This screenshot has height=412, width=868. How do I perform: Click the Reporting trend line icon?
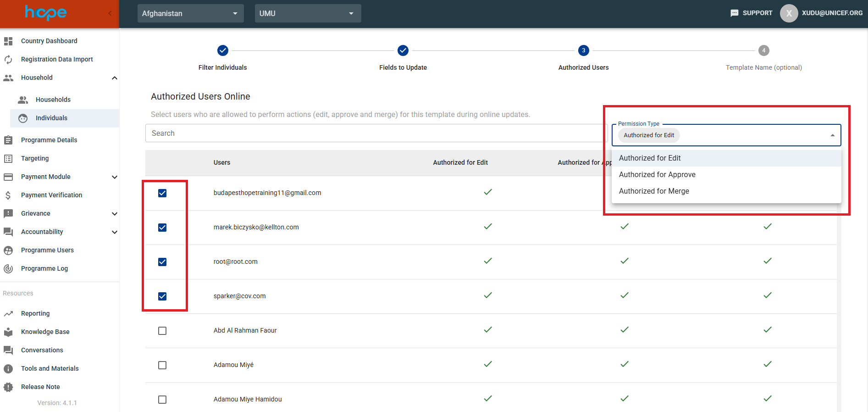[x=8, y=314]
